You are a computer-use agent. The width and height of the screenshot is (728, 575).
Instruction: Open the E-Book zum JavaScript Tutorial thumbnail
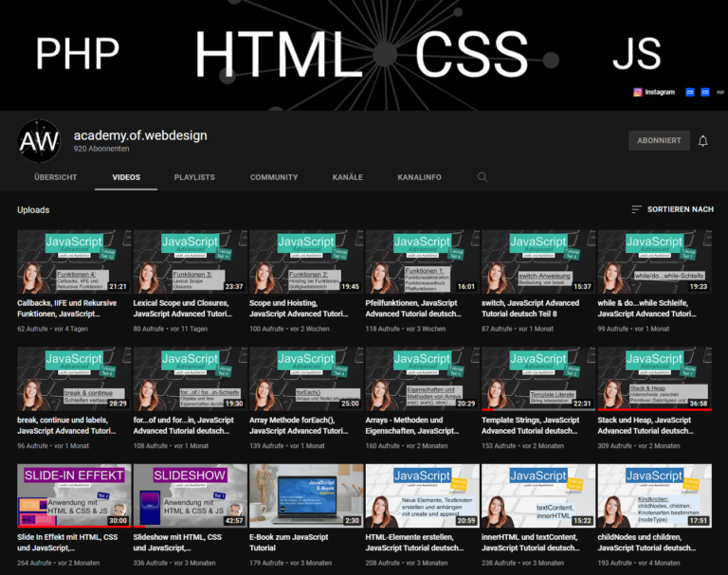(x=306, y=494)
